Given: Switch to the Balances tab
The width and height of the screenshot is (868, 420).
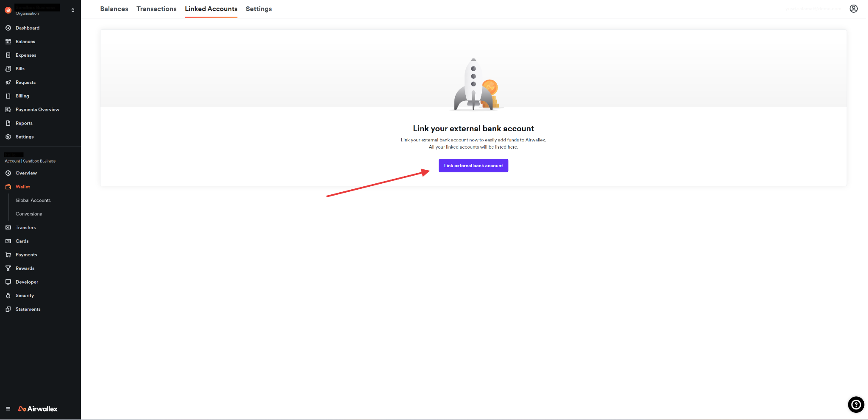Looking at the screenshot, I should [x=114, y=9].
